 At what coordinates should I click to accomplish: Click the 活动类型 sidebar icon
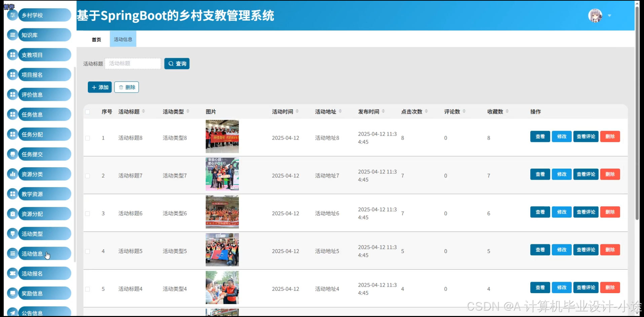point(12,234)
